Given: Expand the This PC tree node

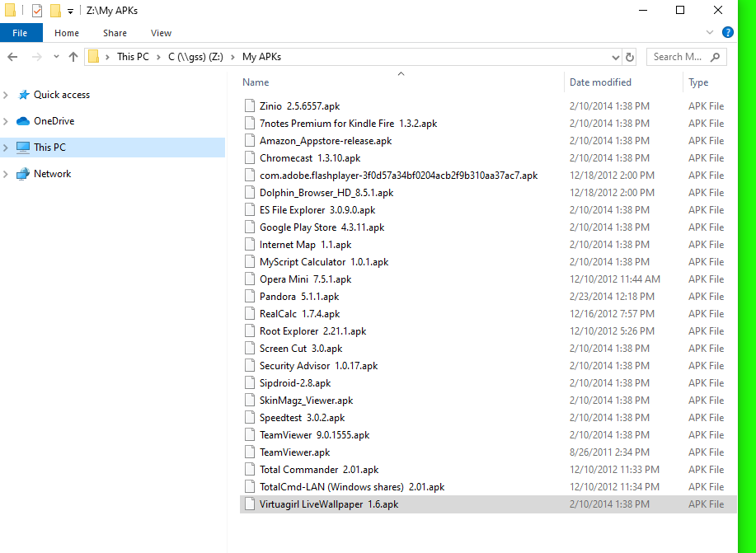Looking at the screenshot, I should coord(7,148).
